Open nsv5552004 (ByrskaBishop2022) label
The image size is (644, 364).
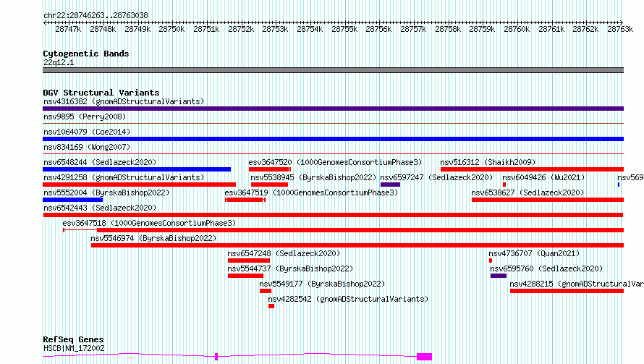pyautogui.click(x=106, y=192)
